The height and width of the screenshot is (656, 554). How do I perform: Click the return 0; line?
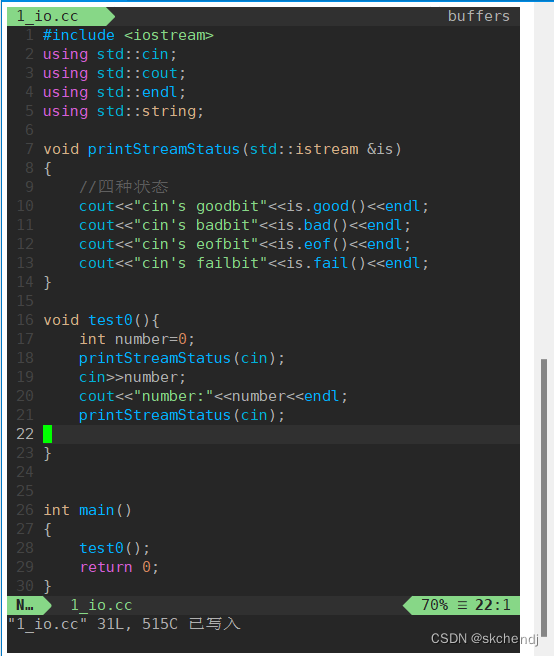pos(119,567)
